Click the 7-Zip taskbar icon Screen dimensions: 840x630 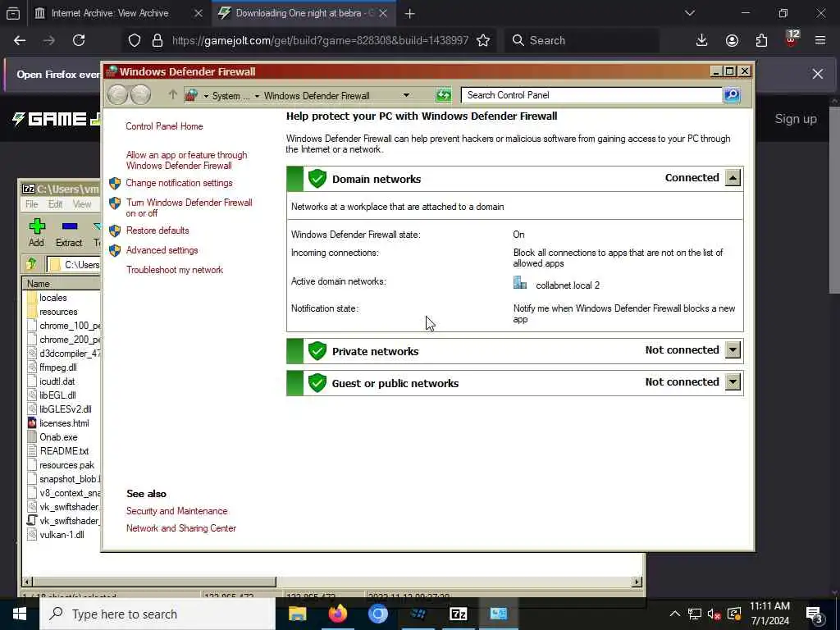[458, 614]
